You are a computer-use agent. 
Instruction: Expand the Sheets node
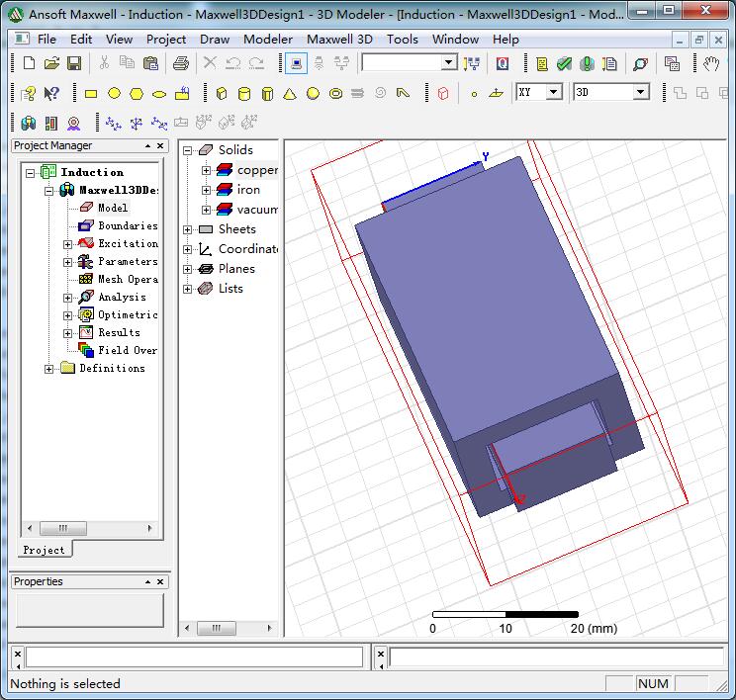[x=187, y=229]
